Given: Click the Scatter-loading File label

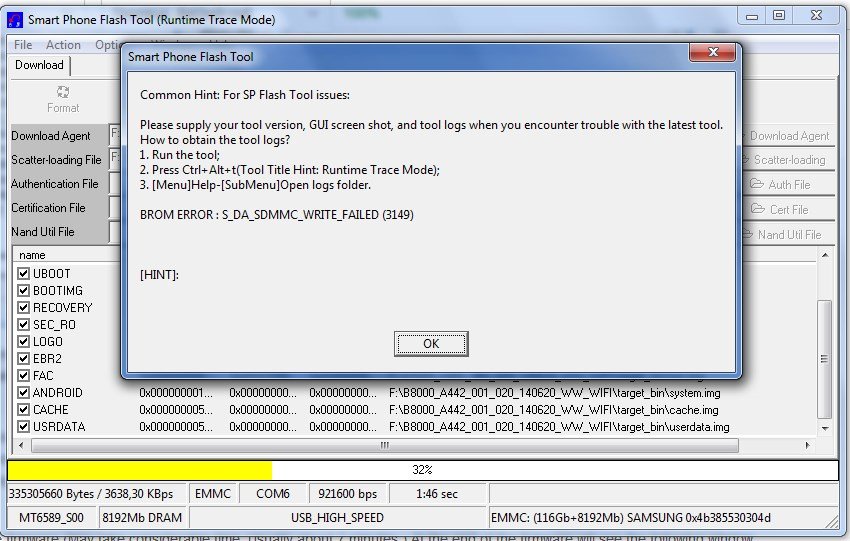Looking at the screenshot, I should (56, 160).
